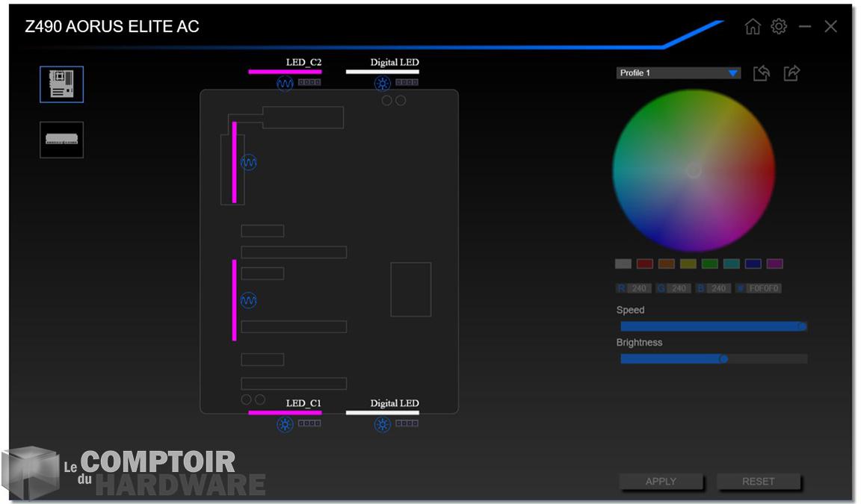Select the memory module device thumbnail

tap(61, 140)
